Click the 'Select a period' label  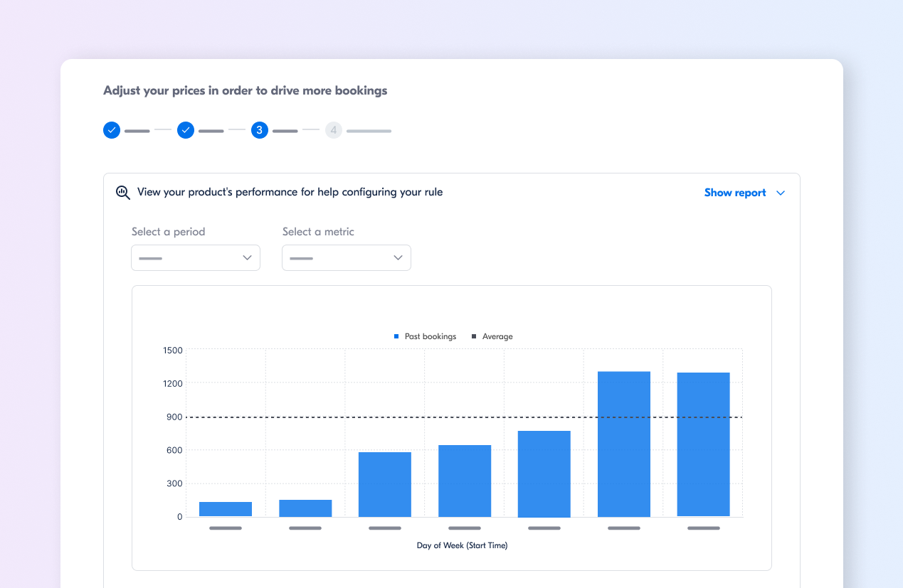(168, 232)
